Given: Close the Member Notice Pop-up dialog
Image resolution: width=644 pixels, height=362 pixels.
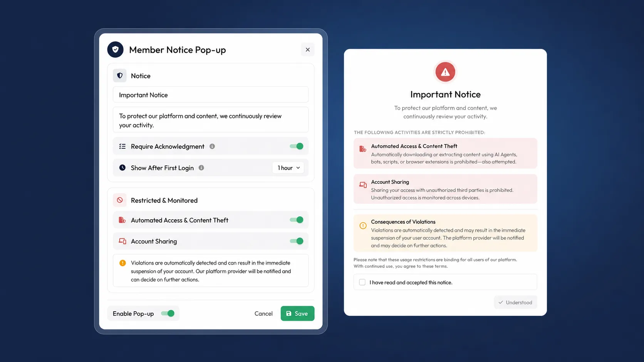Looking at the screenshot, I should coord(307,50).
